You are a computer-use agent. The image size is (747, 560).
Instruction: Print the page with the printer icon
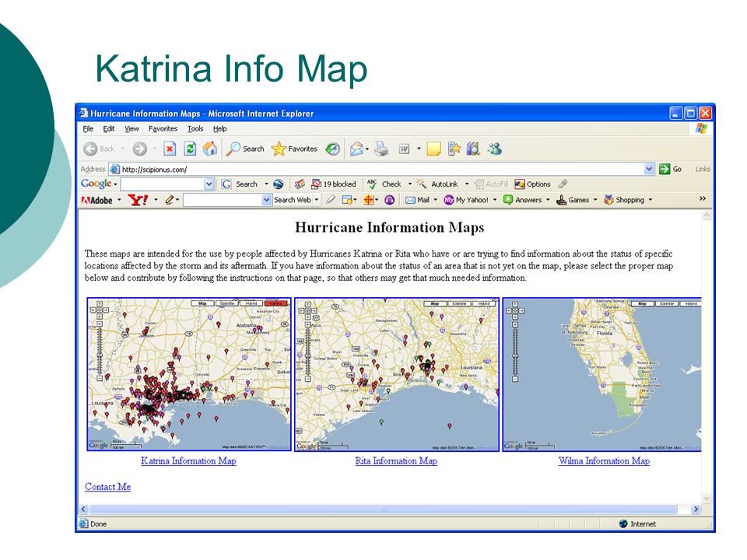click(x=381, y=149)
